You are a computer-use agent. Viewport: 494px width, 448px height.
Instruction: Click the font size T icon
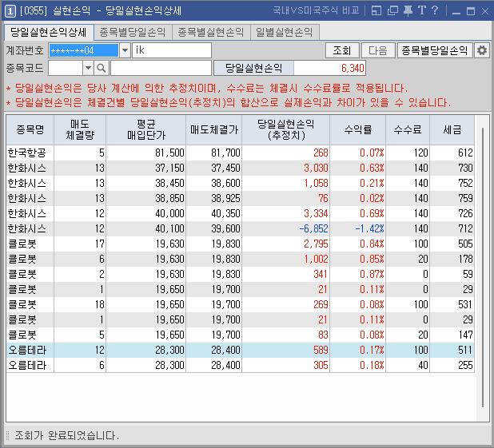[422, 10]
